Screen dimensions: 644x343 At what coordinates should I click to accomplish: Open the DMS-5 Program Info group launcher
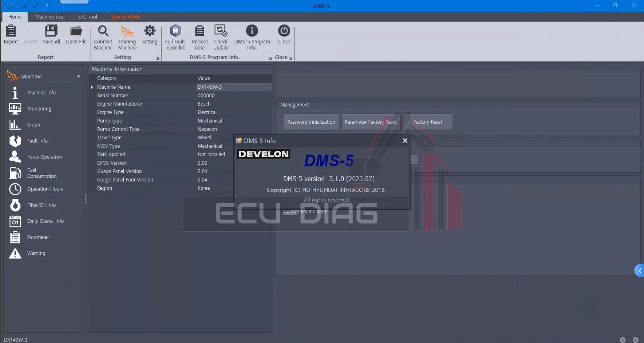270,58
